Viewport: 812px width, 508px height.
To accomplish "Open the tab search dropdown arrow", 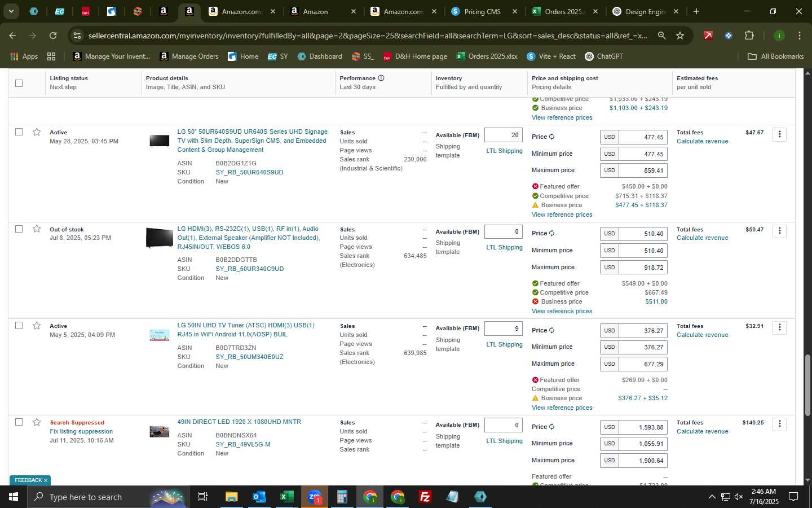I will tap(11, 11).
